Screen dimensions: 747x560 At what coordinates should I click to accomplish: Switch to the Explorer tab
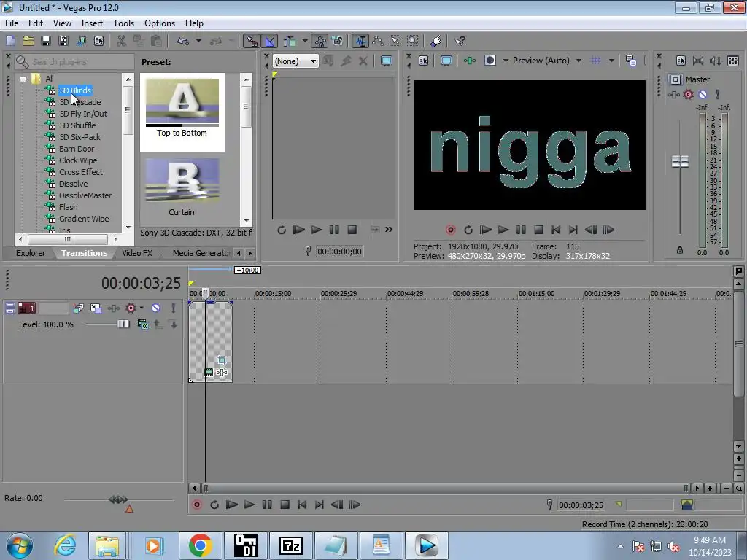tap(31, 253)
